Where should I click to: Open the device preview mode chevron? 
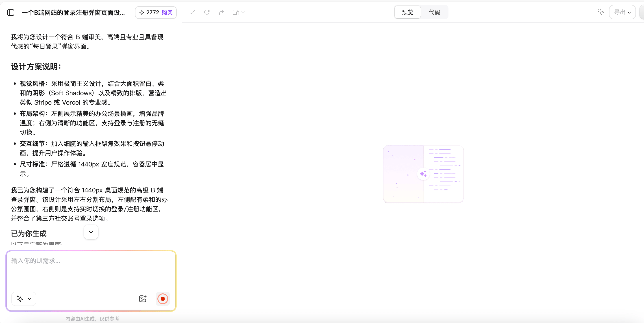[x=243, y=12]
